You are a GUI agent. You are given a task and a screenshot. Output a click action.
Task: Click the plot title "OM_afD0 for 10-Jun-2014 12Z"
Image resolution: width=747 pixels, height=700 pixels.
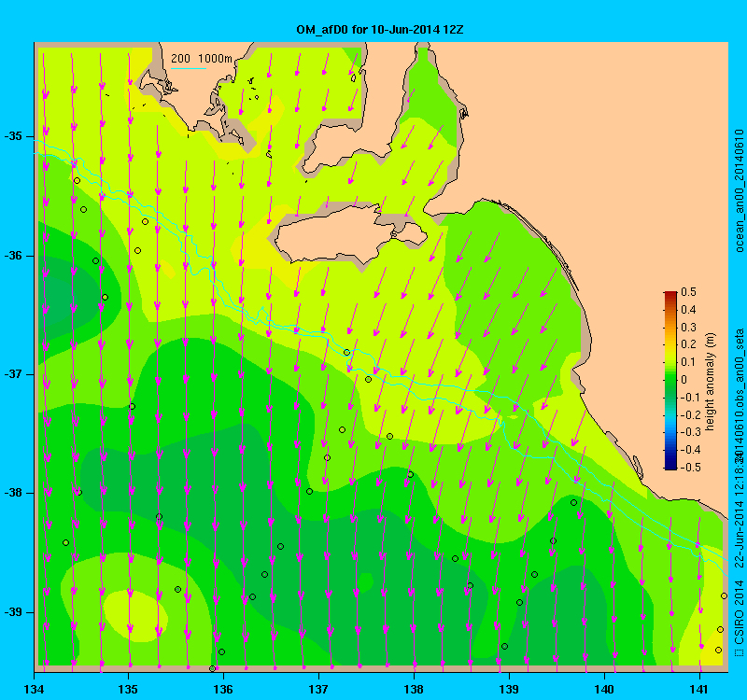(x=380, y=30)
